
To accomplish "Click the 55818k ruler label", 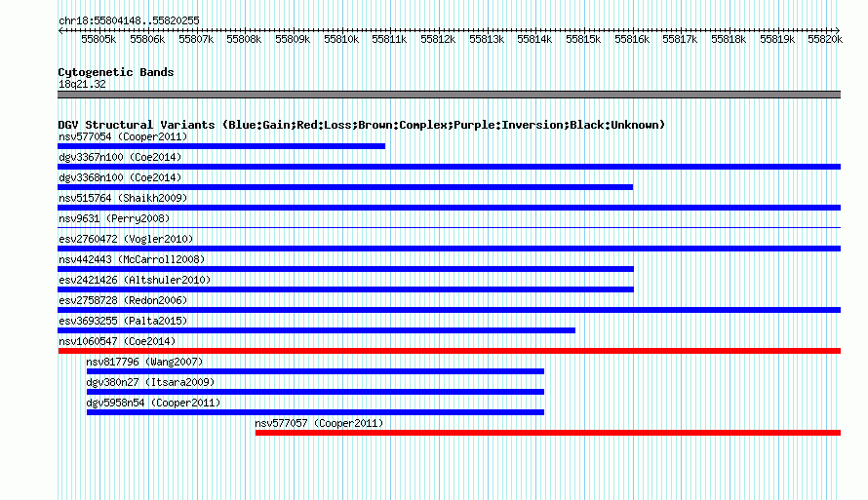I will [x=729, y=39].
